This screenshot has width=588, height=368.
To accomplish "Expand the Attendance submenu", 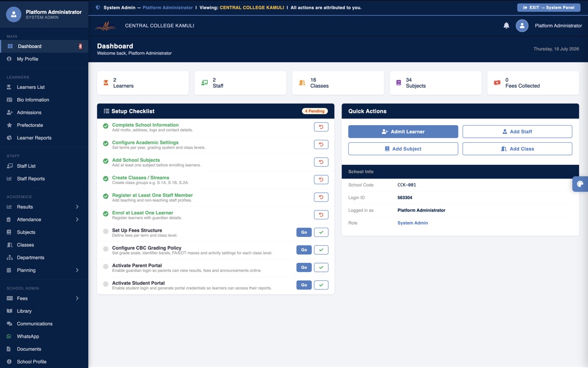I will tap(44, 220).
